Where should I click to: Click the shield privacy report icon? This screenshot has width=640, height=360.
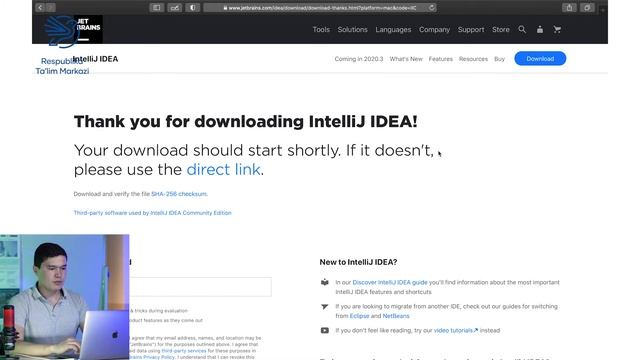pyautogui.click(x=193, y=7)
